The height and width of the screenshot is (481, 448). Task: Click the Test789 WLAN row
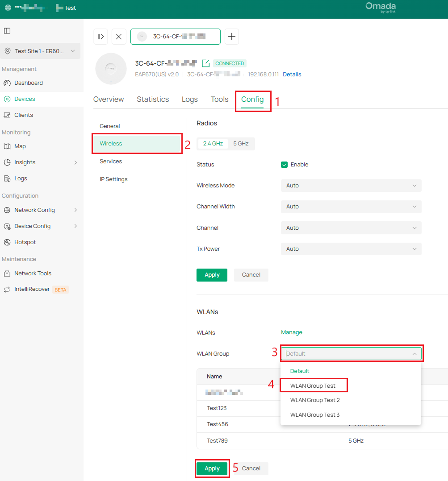point(322,441)
